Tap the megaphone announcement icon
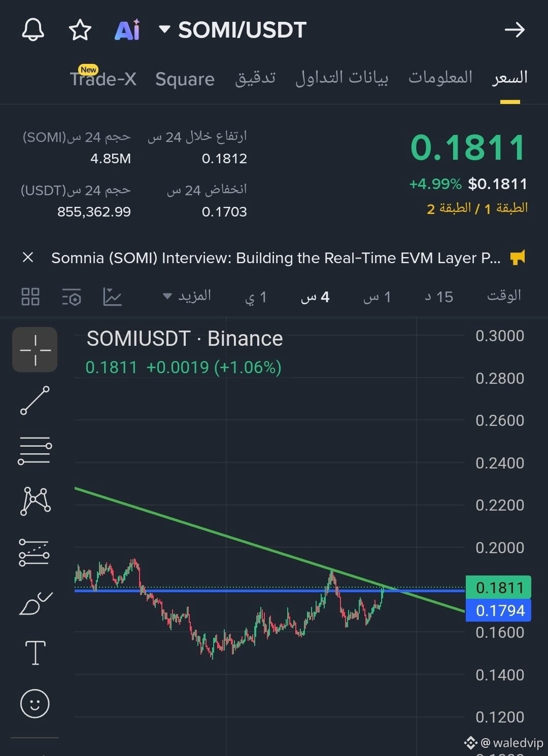The width and height of the screenshot is (548, 756). coord(518,258)
